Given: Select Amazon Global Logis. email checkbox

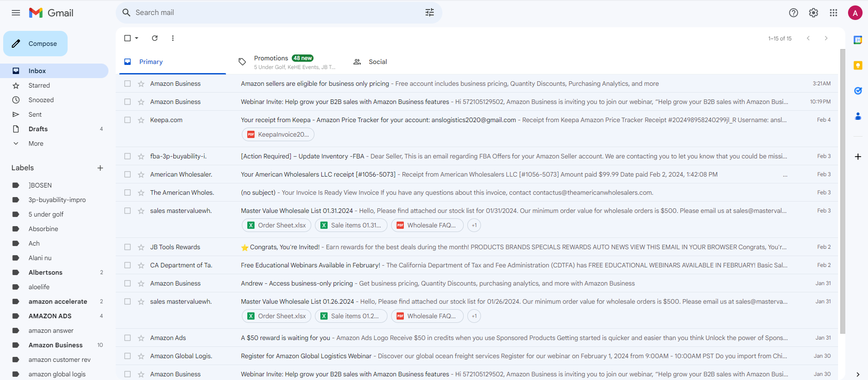Looking at the screenshot, I should 128,356.
